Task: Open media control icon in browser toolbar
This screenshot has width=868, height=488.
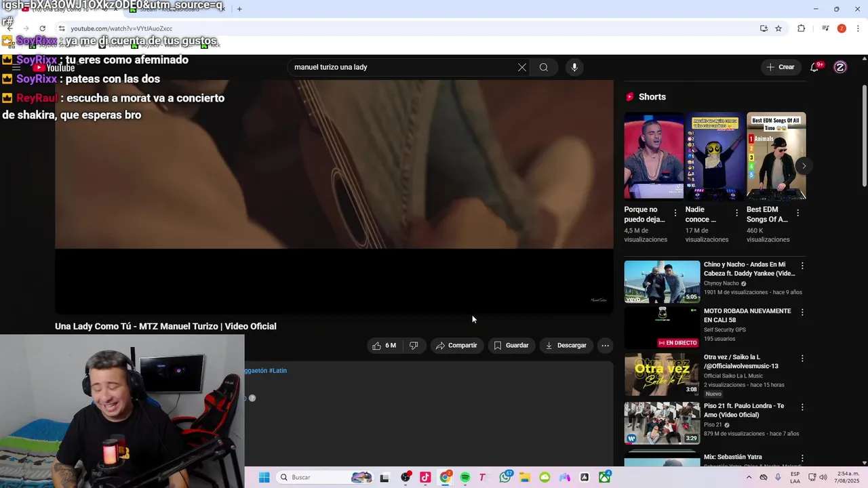Action: (x=825, y=28)
